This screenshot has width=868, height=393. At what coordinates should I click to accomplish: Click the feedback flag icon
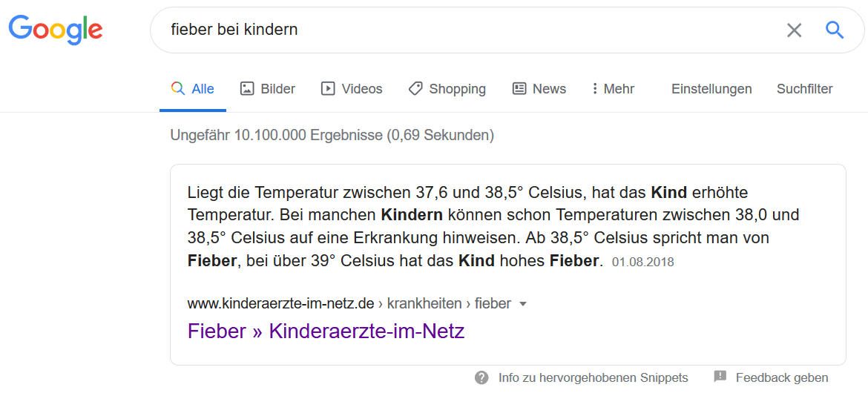[720, 377]
